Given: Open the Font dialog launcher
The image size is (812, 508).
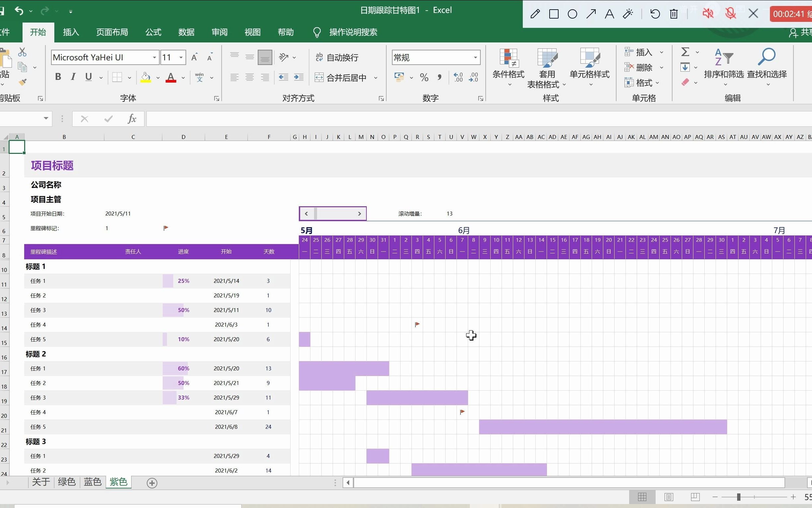Looking at the screenshot, I should [217, 98].
